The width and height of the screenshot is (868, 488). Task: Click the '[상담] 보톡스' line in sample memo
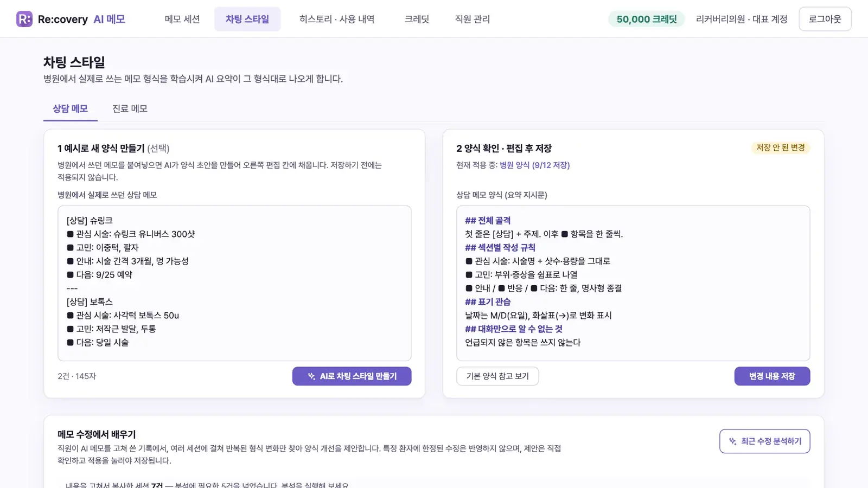coord(90,302)
